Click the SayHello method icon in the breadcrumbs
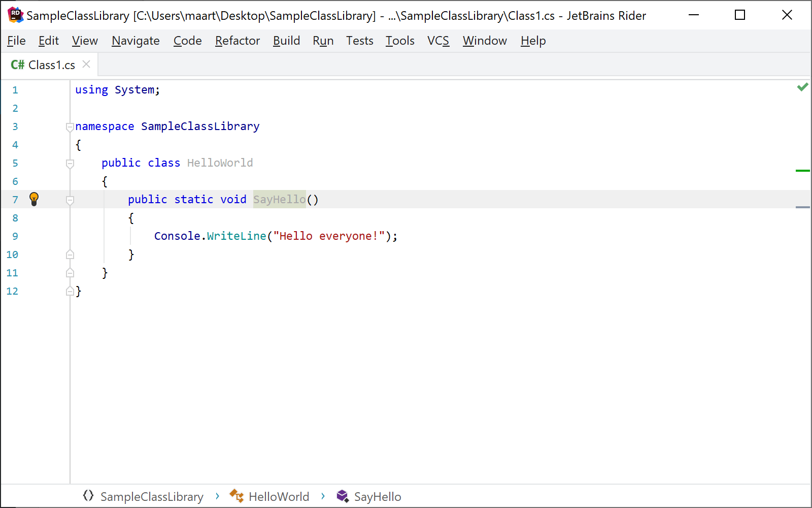812x508 pixels. pyautogui.click(x=342, y=496)
